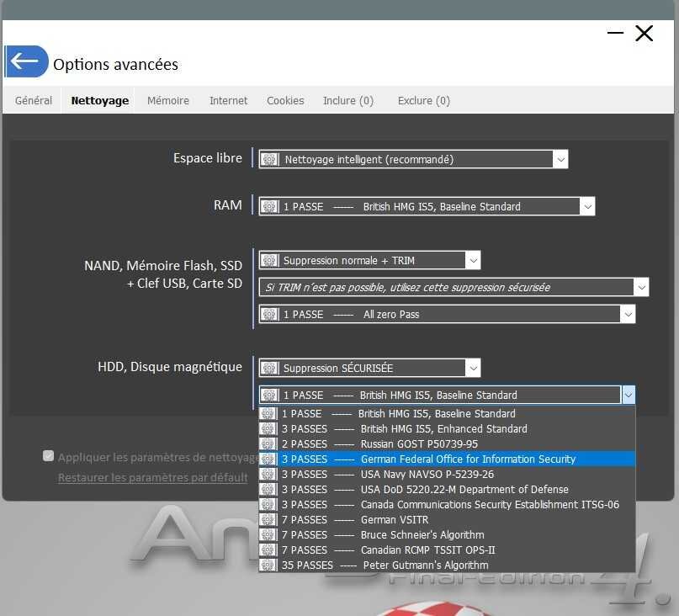Select 1 PASSE British HMG IS5 Baseline Standard option
Viewport: 679px width, 616px height.
(447, 414)
